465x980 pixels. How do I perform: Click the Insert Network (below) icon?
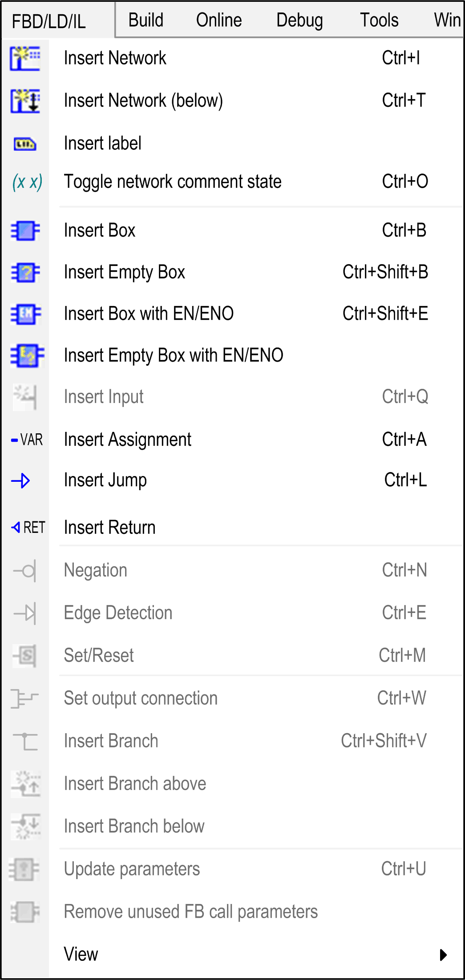pyautogui.click(x=25, y=101)
